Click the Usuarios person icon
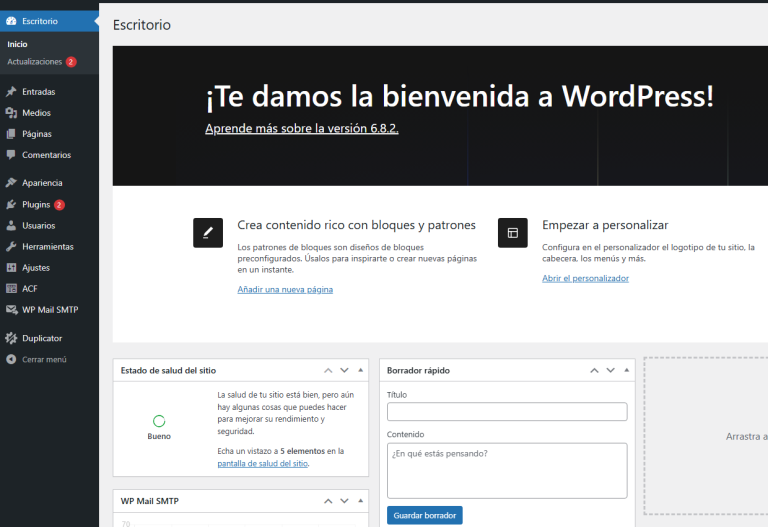 [11, 225]
